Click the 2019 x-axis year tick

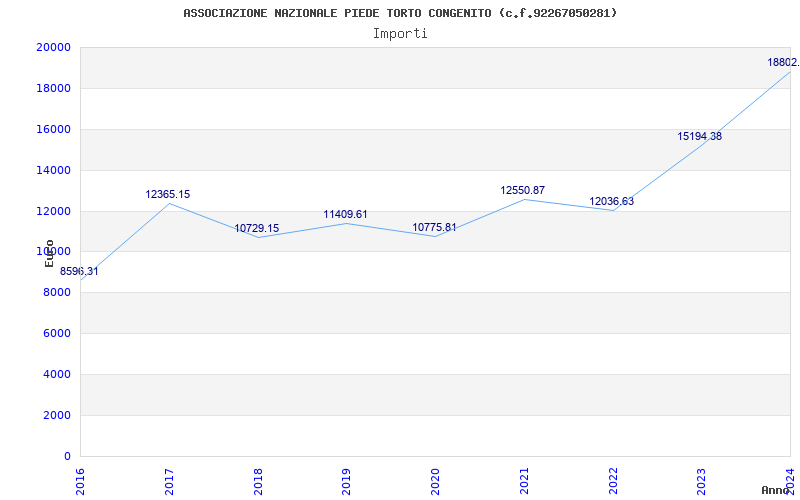[346, 480]
